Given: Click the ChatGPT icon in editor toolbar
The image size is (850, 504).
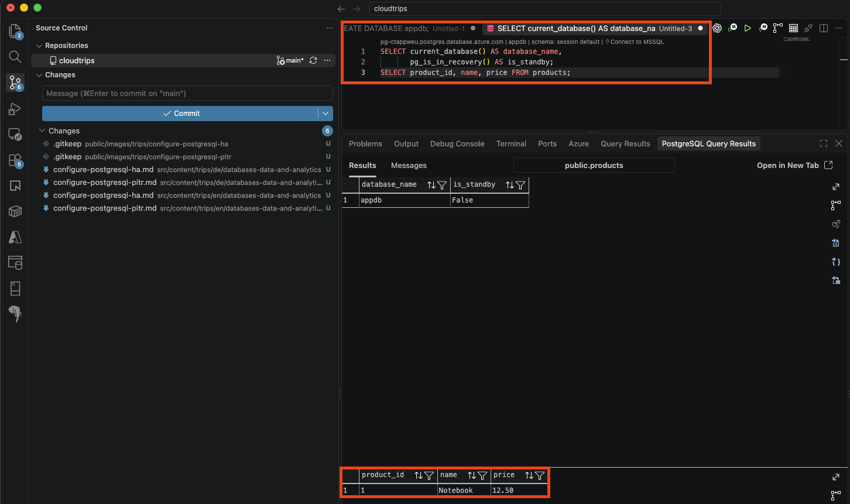Looking at the screenshot, I should (717, 28).
